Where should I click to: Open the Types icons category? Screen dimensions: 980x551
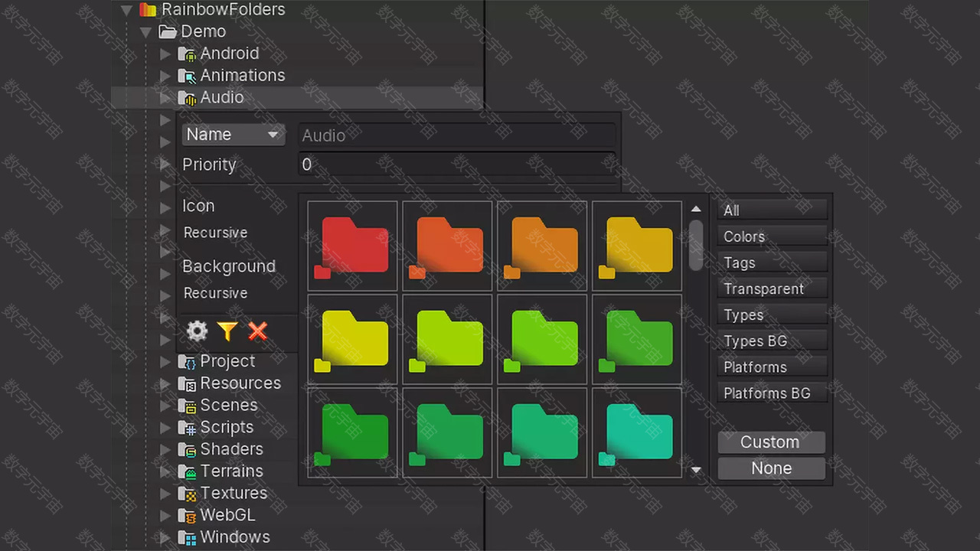click(773, 315)
